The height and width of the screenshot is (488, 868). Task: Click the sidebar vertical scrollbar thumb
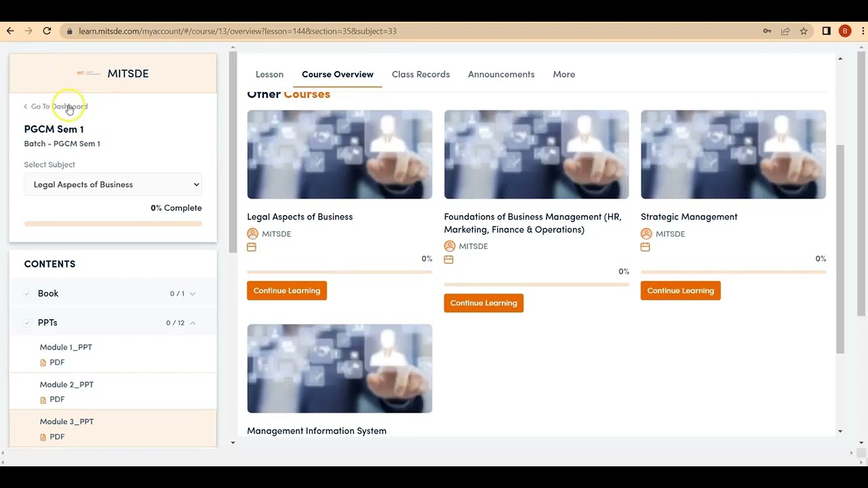point(233,152)
